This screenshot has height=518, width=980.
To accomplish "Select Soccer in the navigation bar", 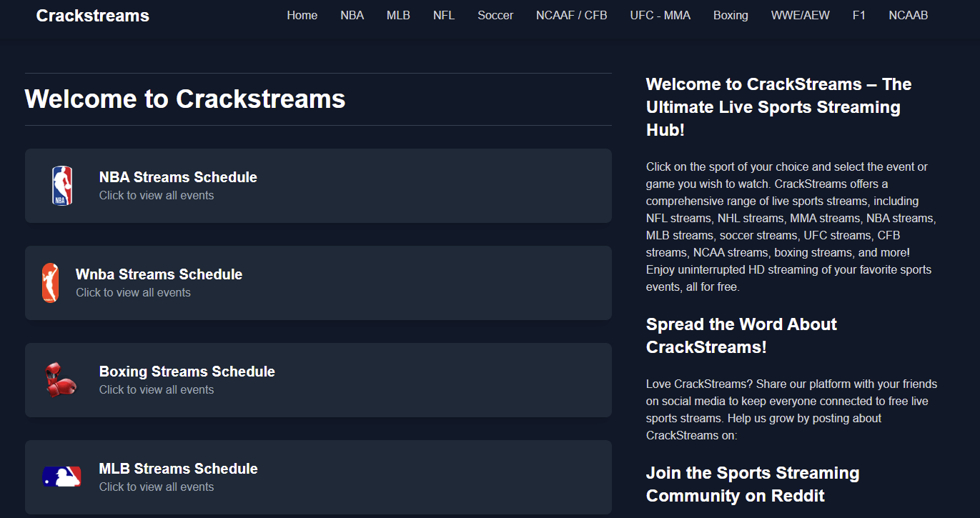I will 495,15.
